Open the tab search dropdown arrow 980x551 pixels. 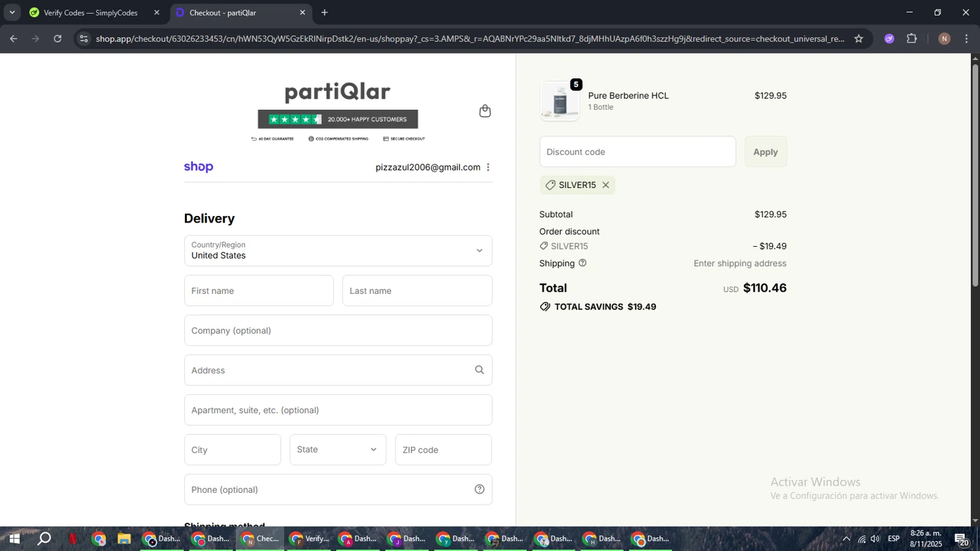click(12, 12)
